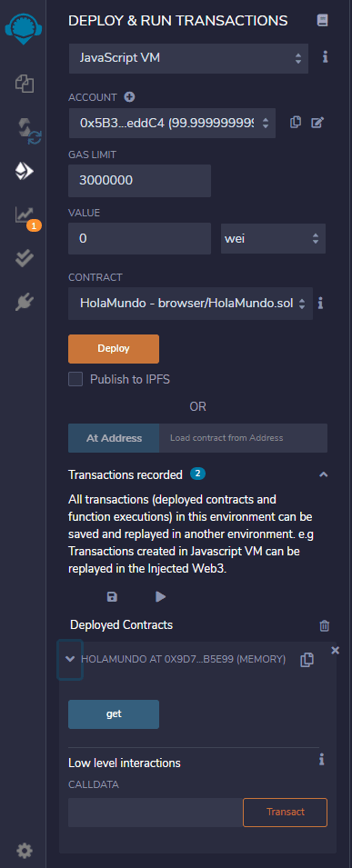The width and height of the screenshot is (352, 868).
Task: Open the Plugin Manager plug icon
Action: [25, 302]
